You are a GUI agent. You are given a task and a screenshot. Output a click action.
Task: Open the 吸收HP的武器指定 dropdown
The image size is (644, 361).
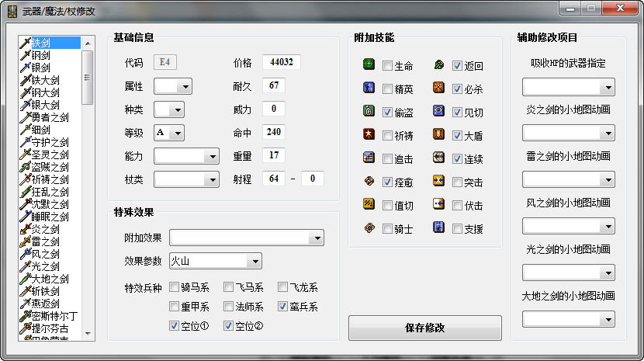pos(607,86)
